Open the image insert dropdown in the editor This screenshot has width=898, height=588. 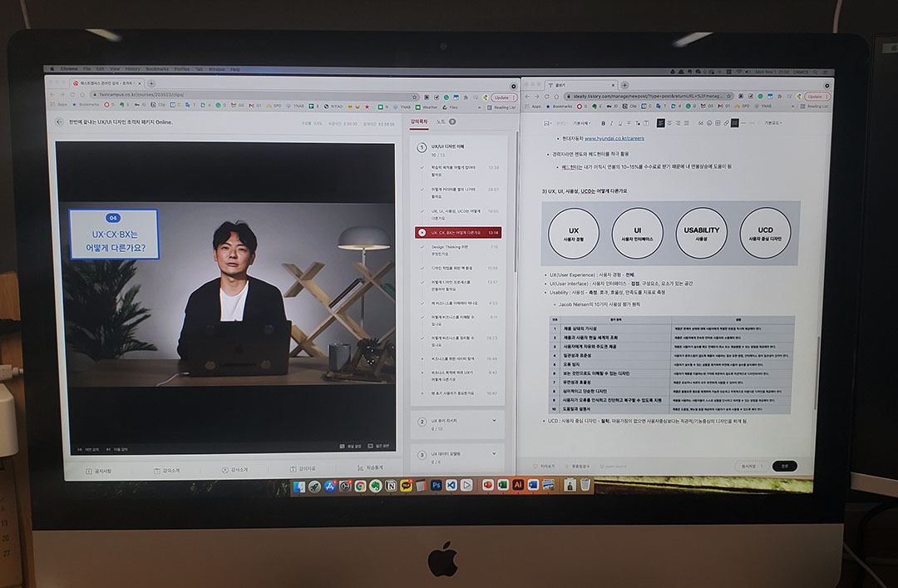[x=547, y=123]
